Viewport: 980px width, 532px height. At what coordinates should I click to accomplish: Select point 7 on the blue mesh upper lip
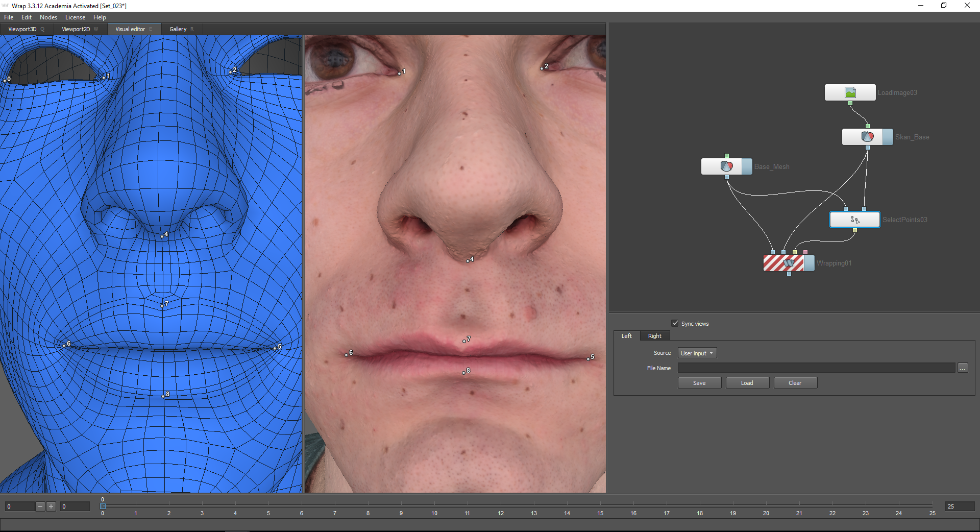[x=162, y=306]
